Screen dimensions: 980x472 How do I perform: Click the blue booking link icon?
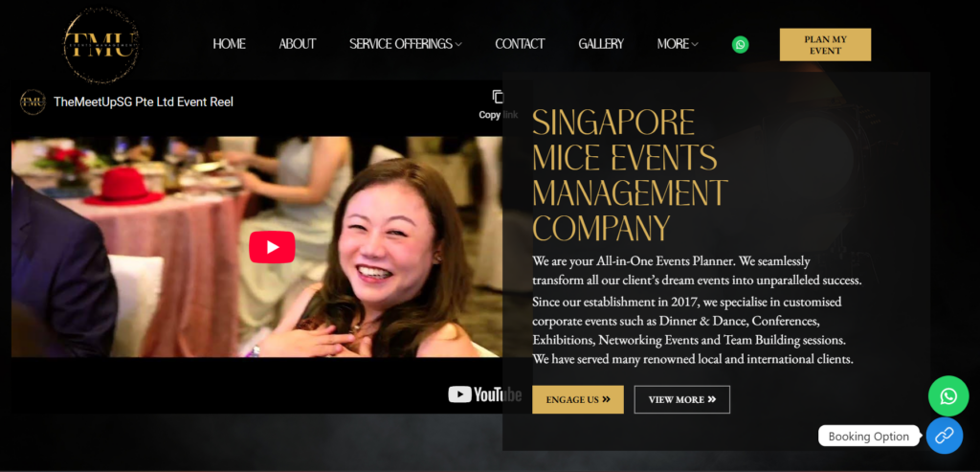point(945,436)
